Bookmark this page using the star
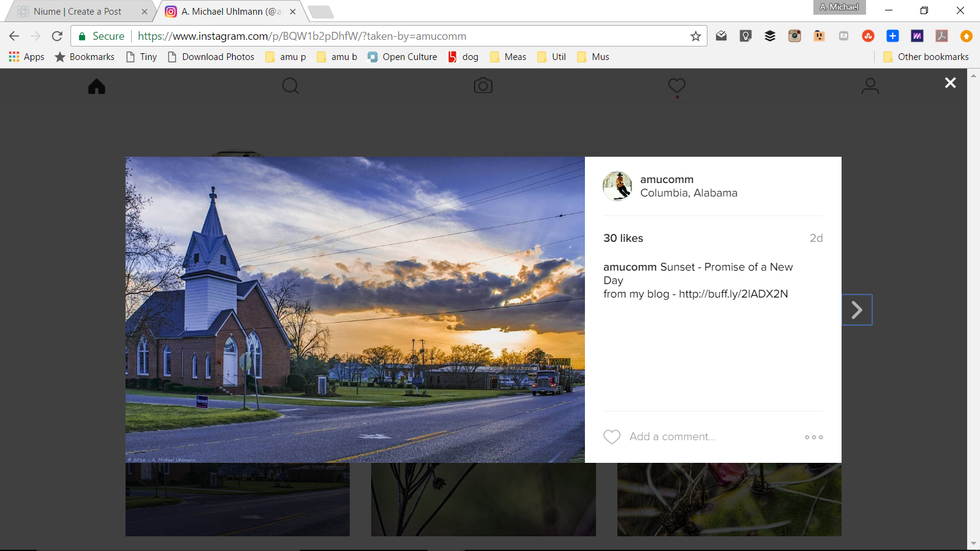The width and height of the screenshot is (980, 551). tap(695, 36)
